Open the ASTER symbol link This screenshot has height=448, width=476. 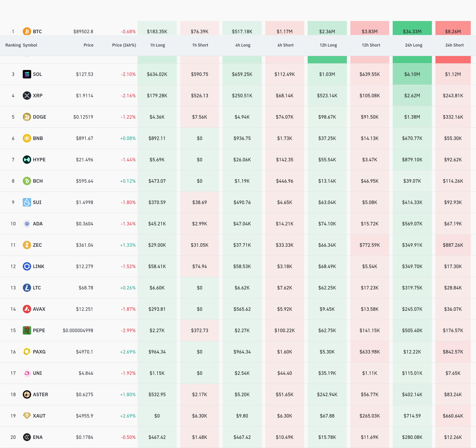pos(40,394)
